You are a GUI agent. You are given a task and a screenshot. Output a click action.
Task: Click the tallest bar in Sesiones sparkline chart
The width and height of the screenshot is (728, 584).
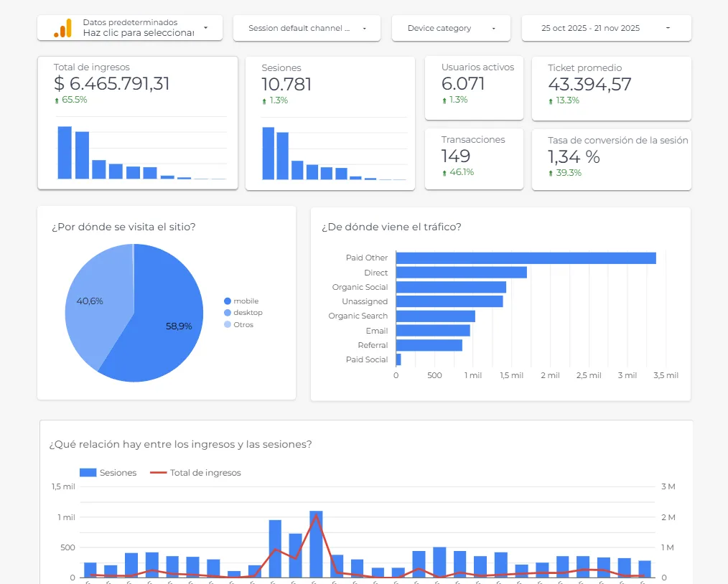pos(269,154)
